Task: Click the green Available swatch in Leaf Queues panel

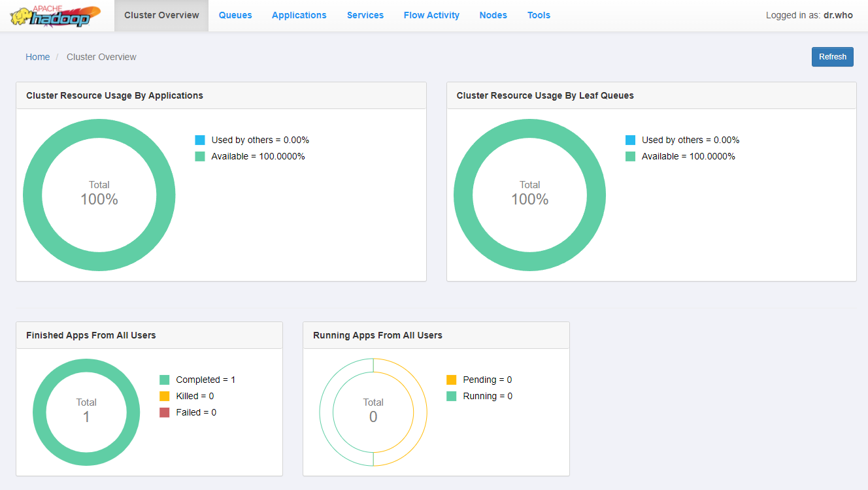Action: [x=630, y=156]
